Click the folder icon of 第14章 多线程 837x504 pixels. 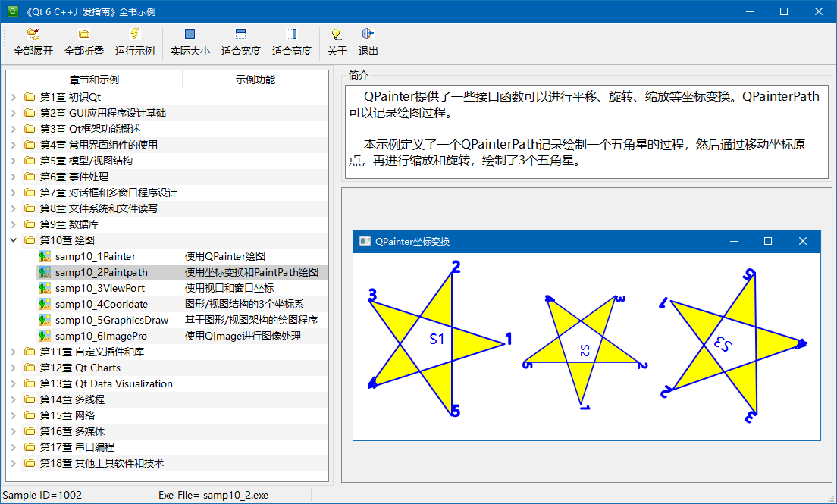pos(30,399)
